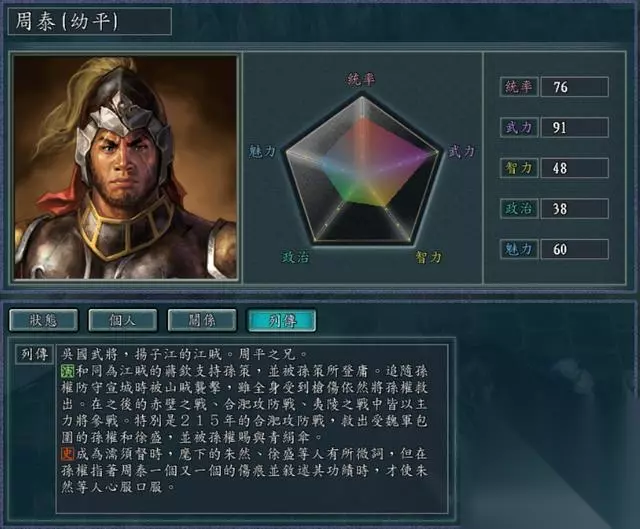Screen dimensions: 640x529
Task: Switch to the 個人 personal tab
Action: tap(122, 320)
